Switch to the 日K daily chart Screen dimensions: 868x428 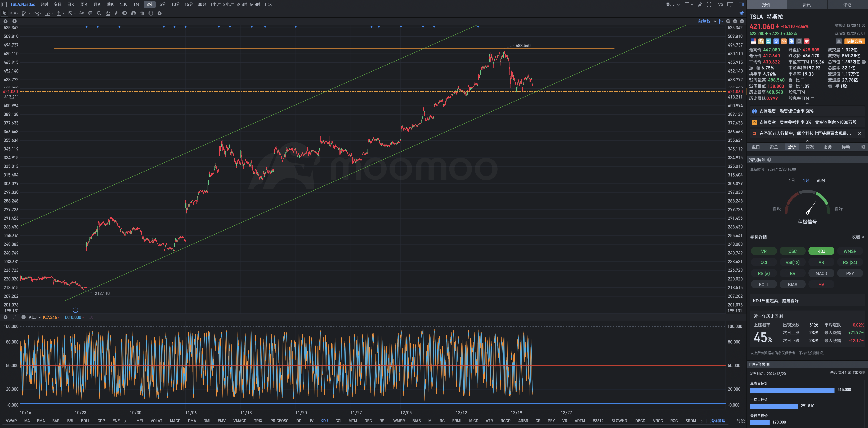[x=71, y=4]
